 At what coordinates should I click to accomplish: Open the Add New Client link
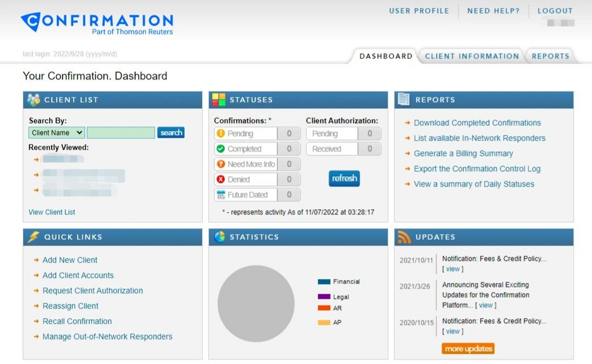[x=70, y=260]
